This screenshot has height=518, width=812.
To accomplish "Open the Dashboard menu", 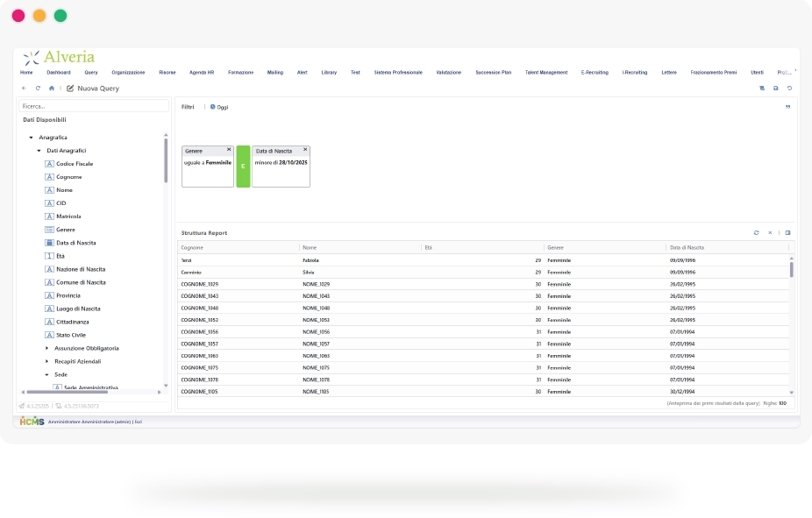I will point(59,73).
